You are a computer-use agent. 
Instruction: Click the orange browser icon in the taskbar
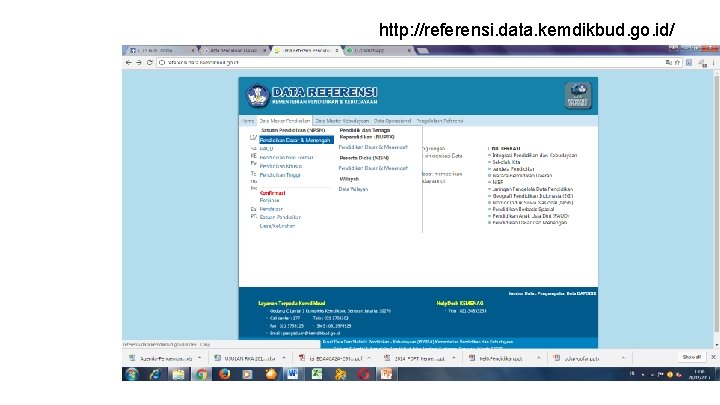(271, 374)
